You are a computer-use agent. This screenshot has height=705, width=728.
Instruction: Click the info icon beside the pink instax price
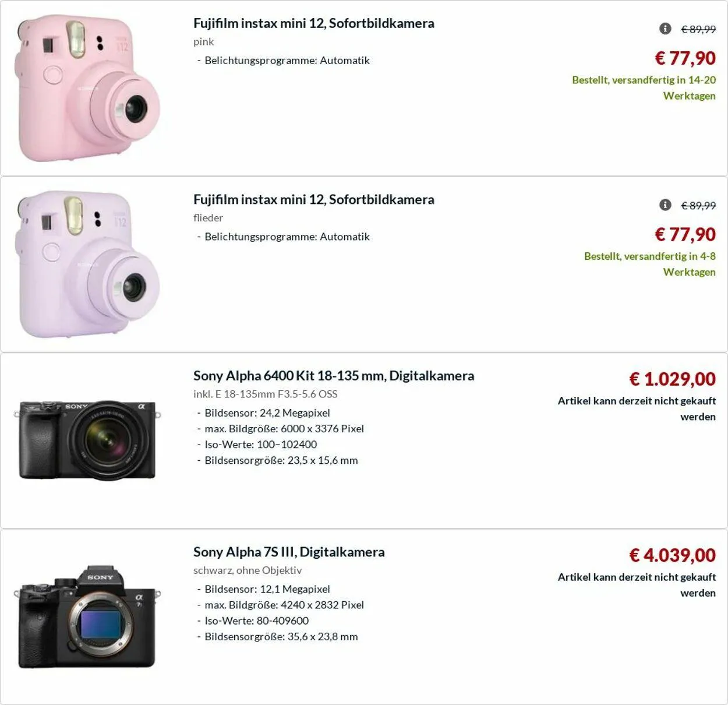[x=665, y=29]
